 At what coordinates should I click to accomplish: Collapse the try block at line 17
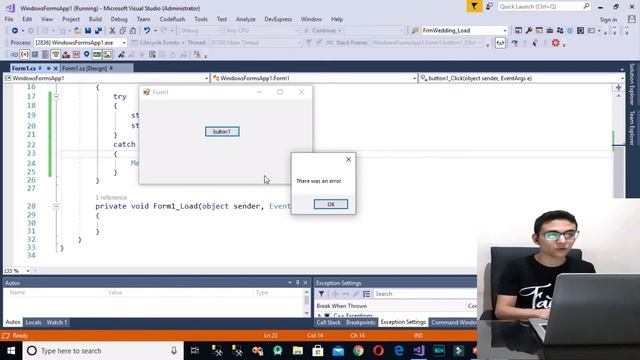coord(56,97)
